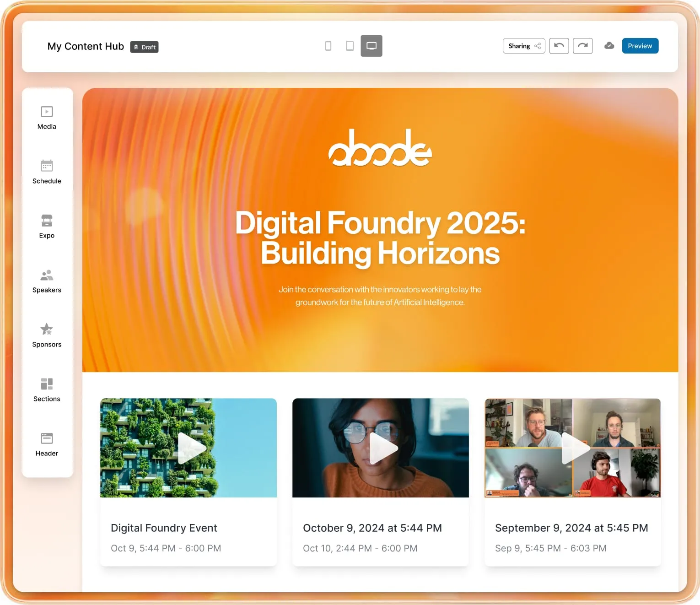This screenshot has height=605, width=700.
Task: Open the Sharing options
Action: click(523, 46)
